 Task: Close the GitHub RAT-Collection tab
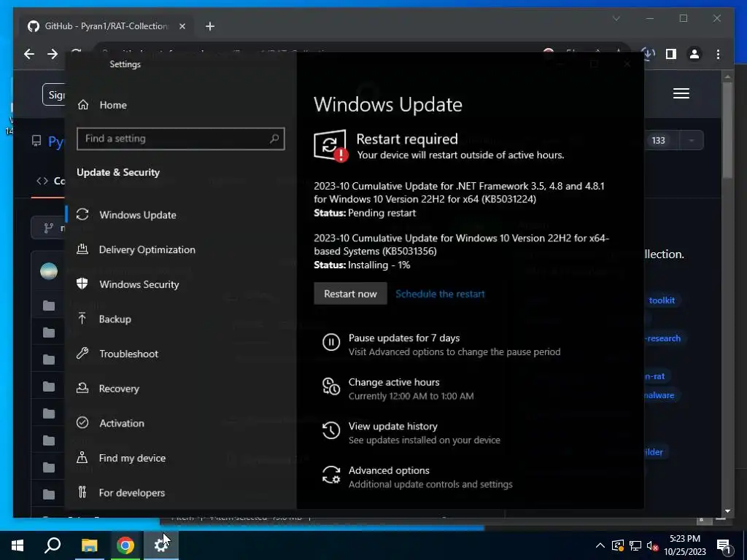[182, 26]
